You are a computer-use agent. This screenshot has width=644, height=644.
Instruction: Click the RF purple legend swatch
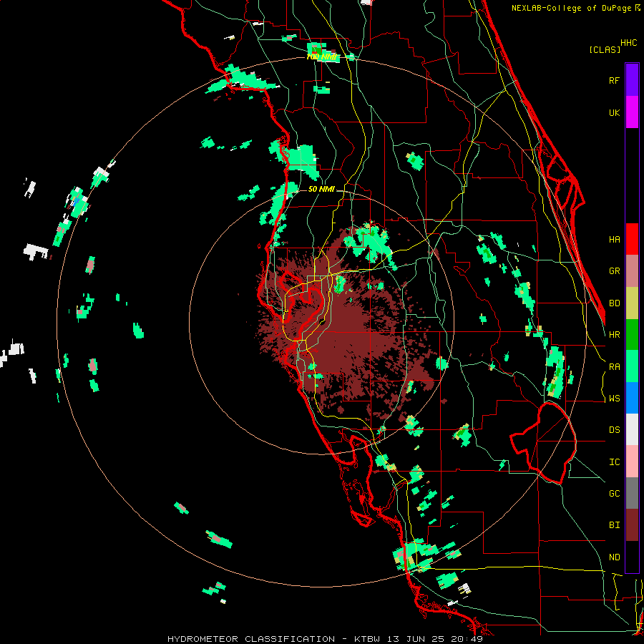click(x=632, y=80)
